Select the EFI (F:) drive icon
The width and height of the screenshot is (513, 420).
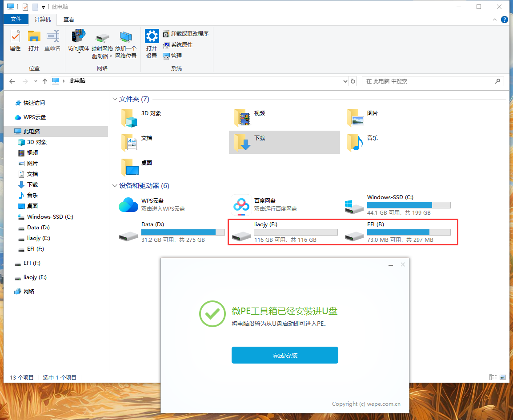pos(354,236)
